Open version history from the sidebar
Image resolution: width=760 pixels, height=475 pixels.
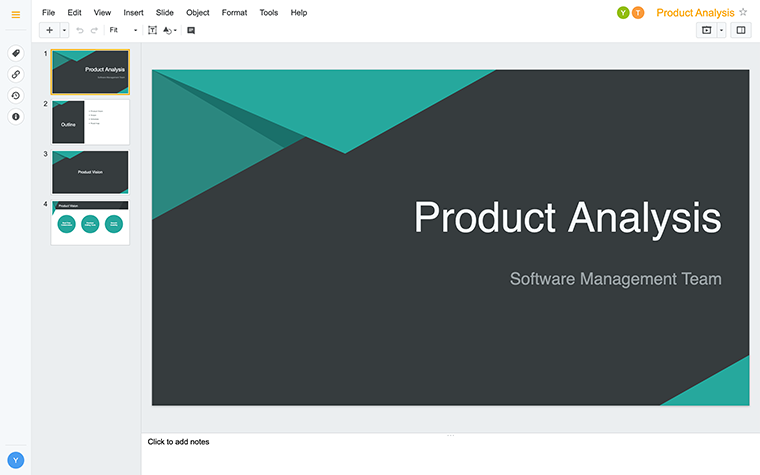(x=15, y=95)
